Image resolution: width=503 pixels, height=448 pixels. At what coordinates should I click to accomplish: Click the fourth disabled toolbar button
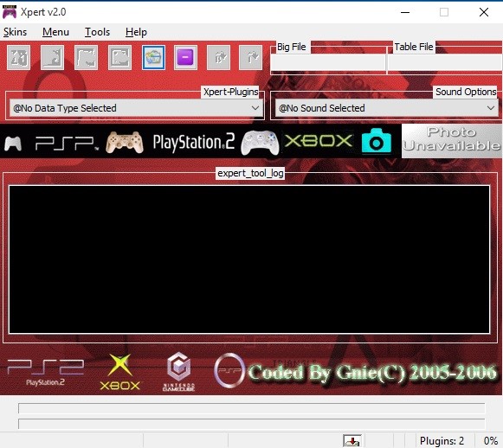[119, 58]
